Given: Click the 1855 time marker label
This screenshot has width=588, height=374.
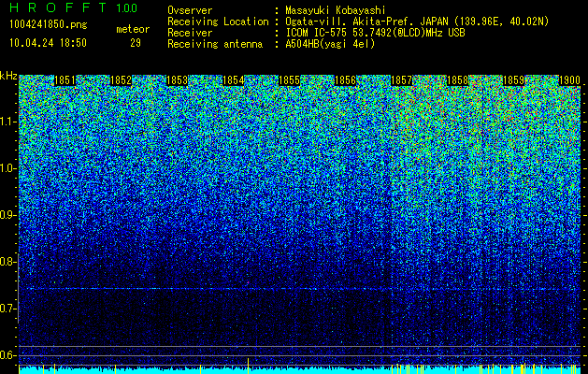Looking at the screenshot, I should coord(290,80).
